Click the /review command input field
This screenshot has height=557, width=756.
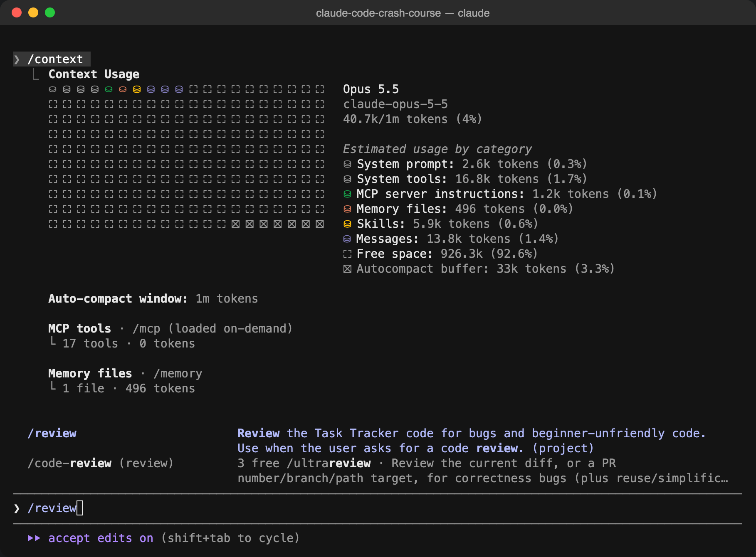tap(378, 508)
